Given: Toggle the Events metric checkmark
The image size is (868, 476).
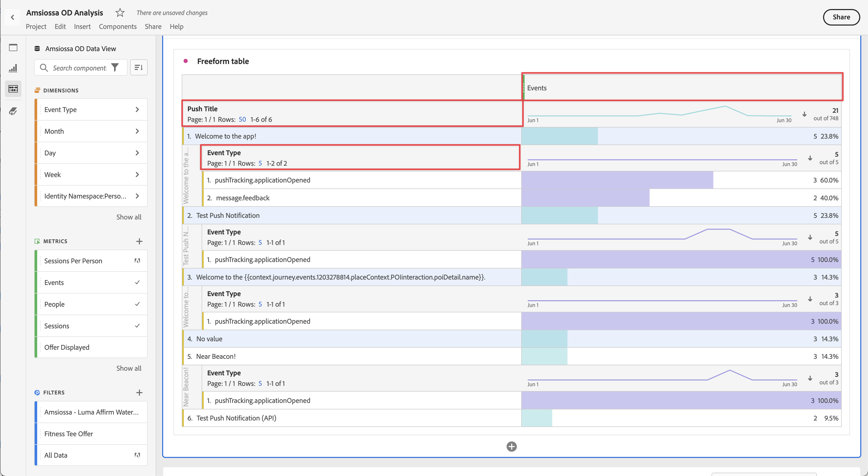Looking at the screenshot, I should coord(137,282).
